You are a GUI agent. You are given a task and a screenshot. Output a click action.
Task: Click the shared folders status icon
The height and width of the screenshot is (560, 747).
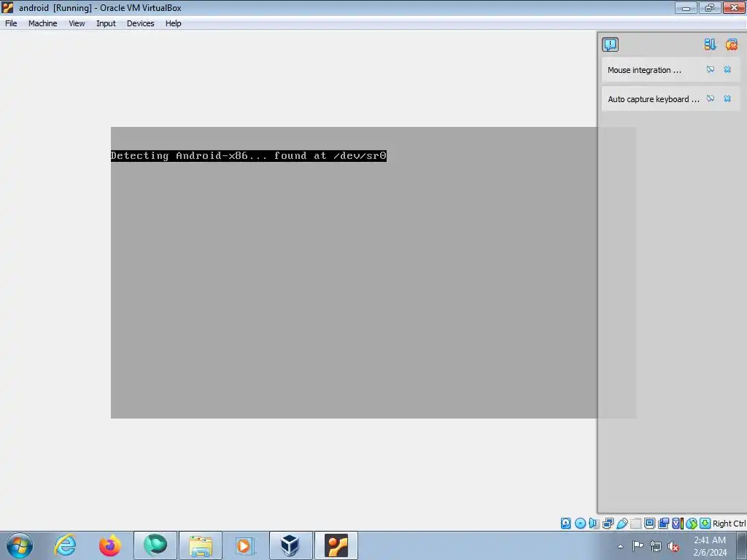(x=636, y=524)
